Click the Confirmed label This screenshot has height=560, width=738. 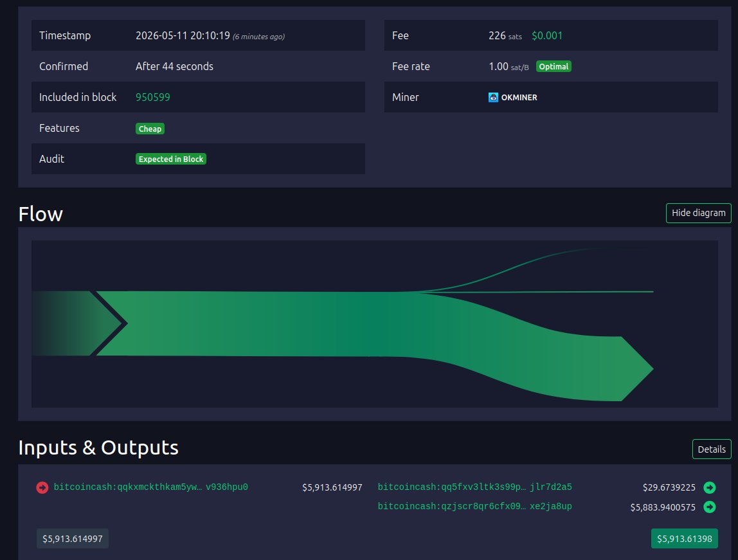[x=64, y=66]
